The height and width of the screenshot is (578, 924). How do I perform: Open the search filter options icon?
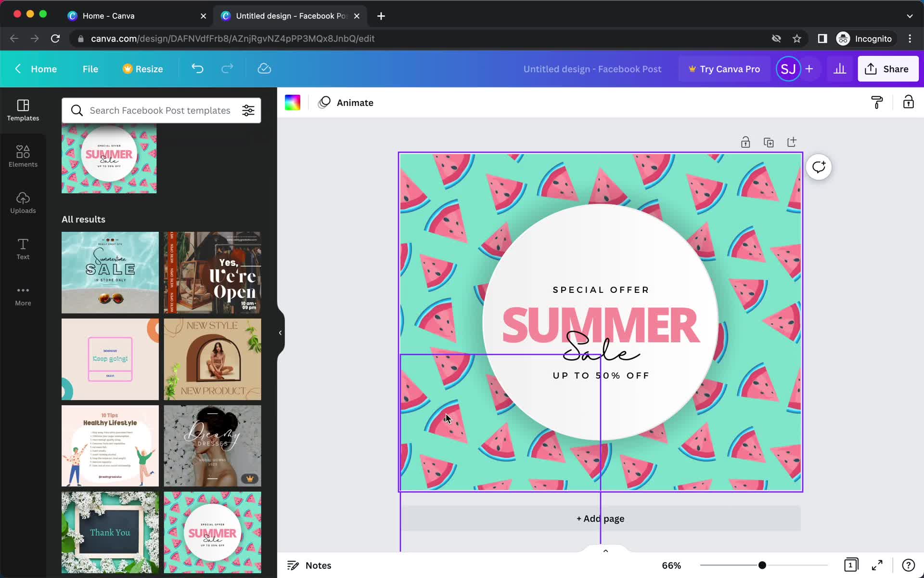(248, 110)
